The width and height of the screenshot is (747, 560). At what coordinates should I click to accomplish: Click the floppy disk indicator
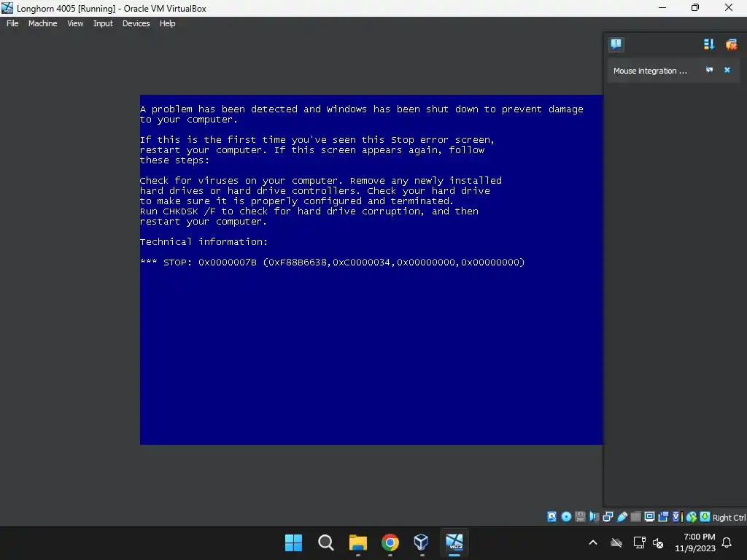[x=580, y=517]
